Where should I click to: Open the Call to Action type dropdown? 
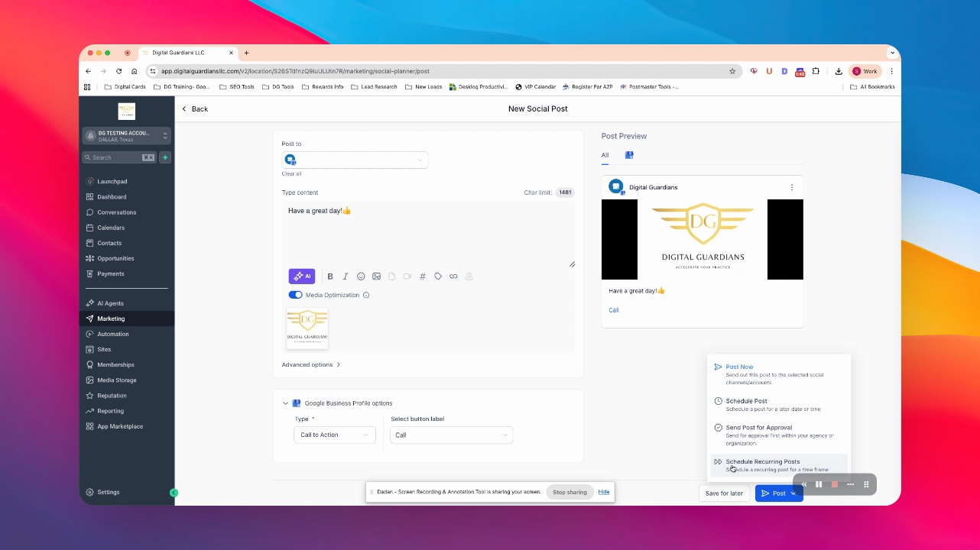[335, 435]
